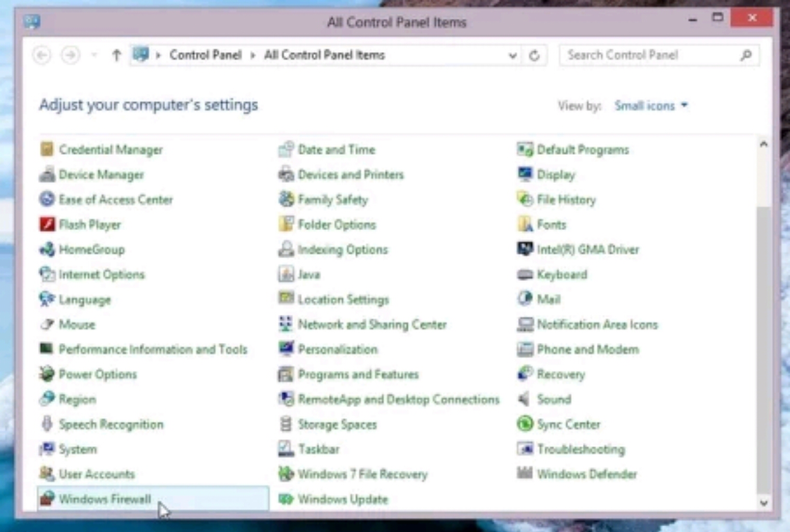This screenshot has height=532, width=790.
Task: Open the Folder Options icon
Action: pos(286,224)
